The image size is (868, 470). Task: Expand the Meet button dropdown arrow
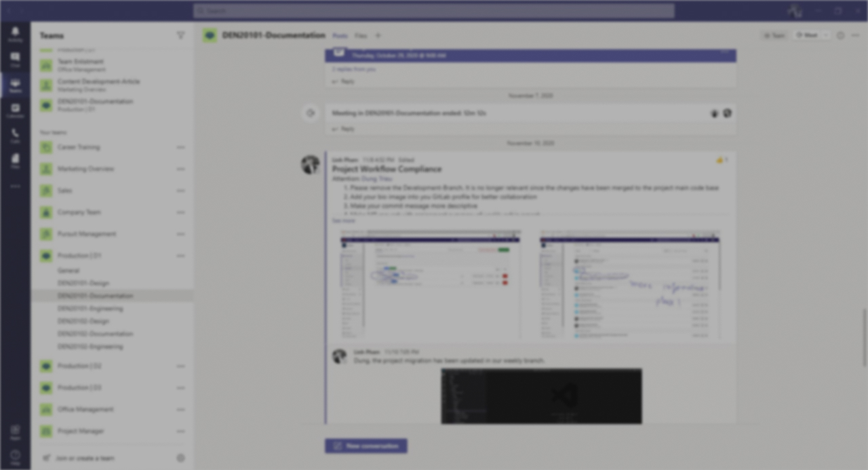[825, 35]
